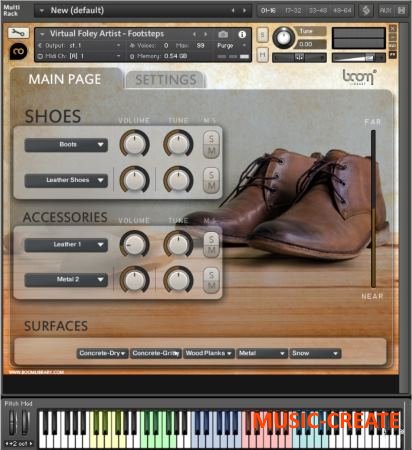
Task: Close the Footsteps instrument with the X
Action: (x=393, y=29)
